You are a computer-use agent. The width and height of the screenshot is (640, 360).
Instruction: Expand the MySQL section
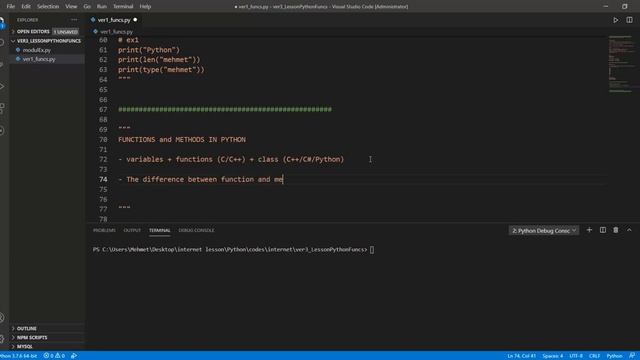pyautogui.click(x=22, y=347)
